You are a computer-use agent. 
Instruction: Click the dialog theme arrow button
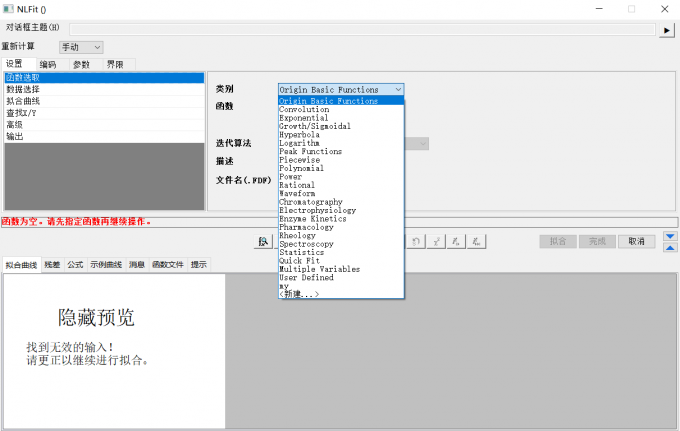(x=667, y=30)
